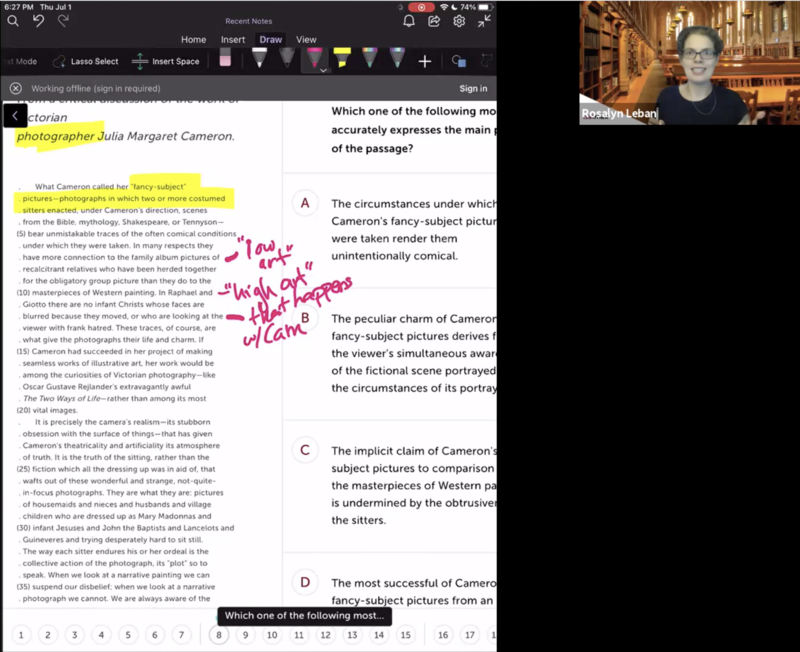The image size is (800, 652).
Task: Select answer choice B
Action: coord(305,319)
